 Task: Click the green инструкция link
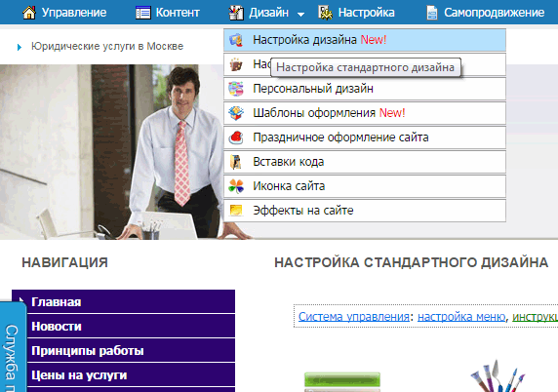[535, 316]
